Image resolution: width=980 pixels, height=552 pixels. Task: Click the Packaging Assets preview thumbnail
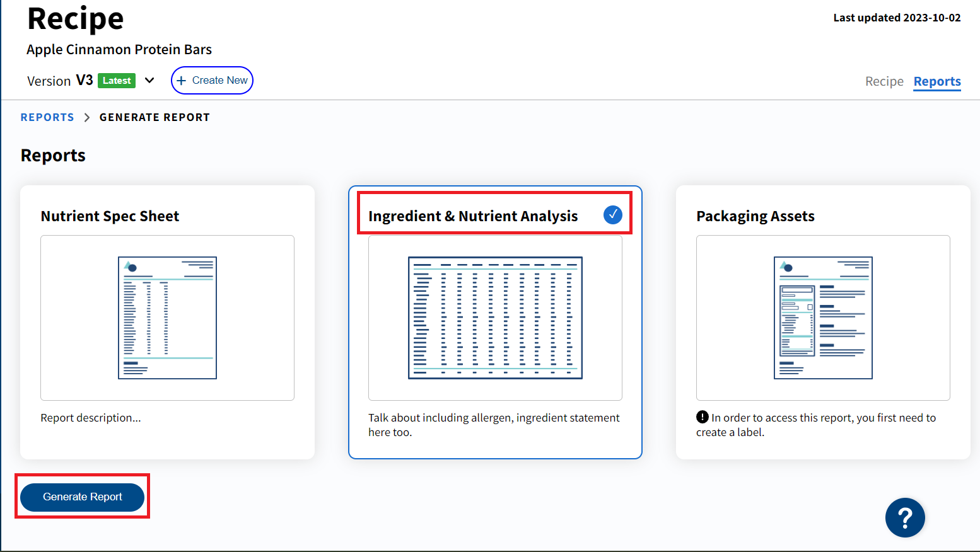(x=823, y=318)
